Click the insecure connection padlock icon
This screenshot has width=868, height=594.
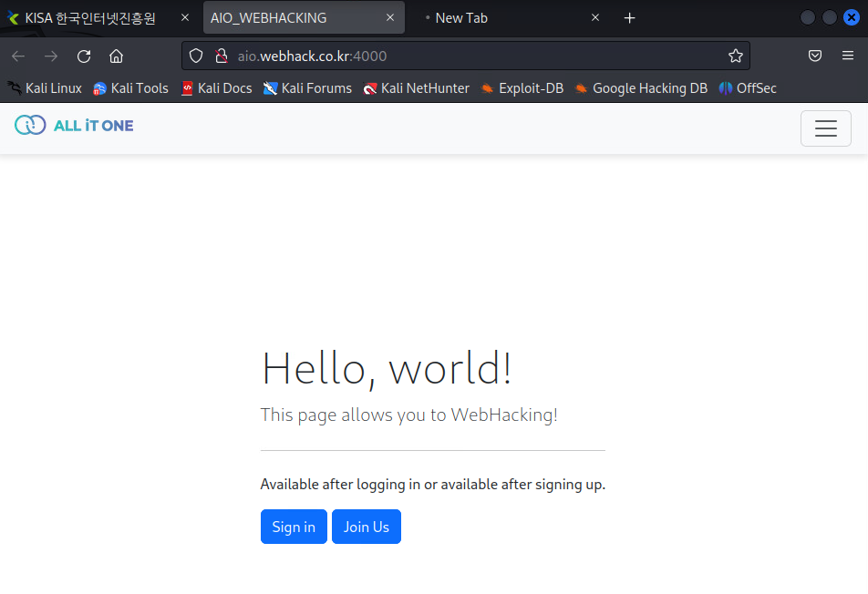[x=222, y=56]
